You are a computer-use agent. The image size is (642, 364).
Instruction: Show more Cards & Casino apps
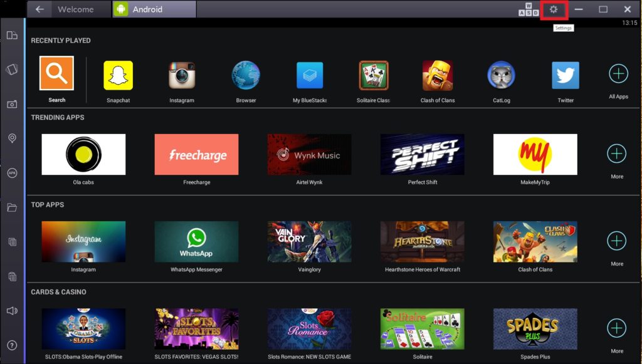pyautogui.click(x=617, y=328)
